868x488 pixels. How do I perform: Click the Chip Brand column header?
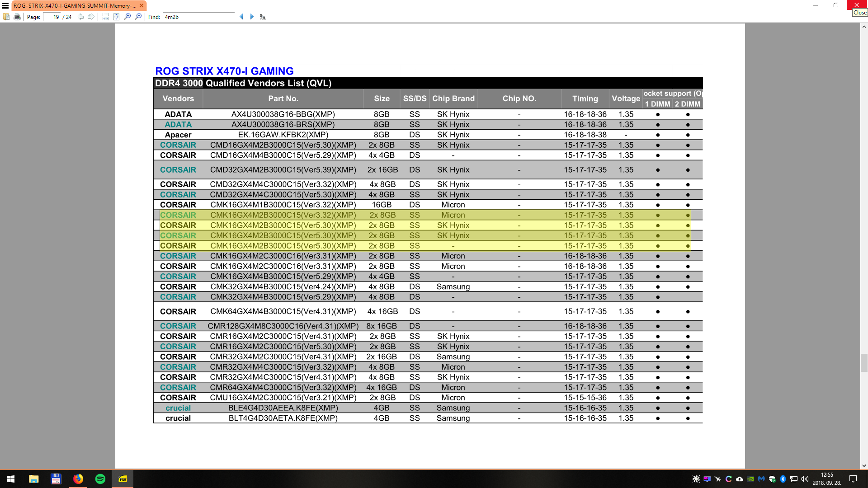click(x=453, y=99)
